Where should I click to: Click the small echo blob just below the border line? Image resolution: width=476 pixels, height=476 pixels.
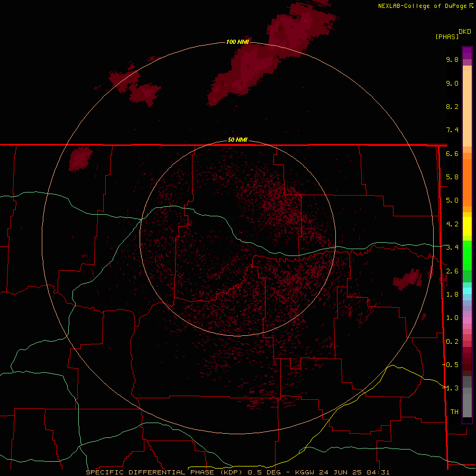click(80, 159)
